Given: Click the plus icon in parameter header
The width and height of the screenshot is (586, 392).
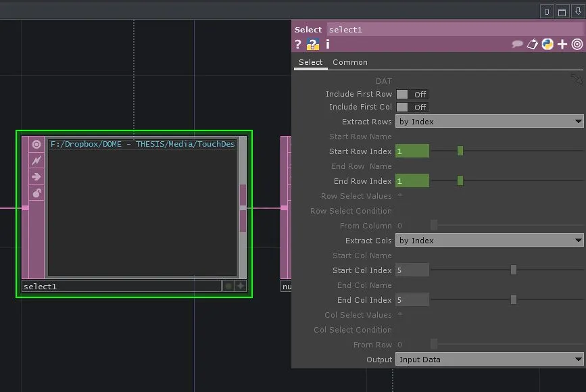Looking at the screenshot, I should pyautogui.click(x=562, y=45).
